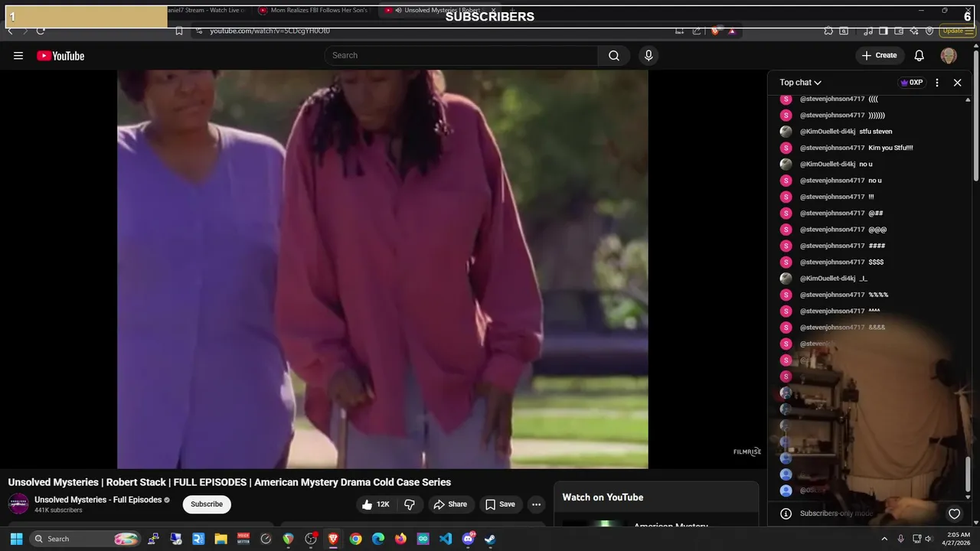
Task: Click the Subscribe button
Action: tap(207, 504)
